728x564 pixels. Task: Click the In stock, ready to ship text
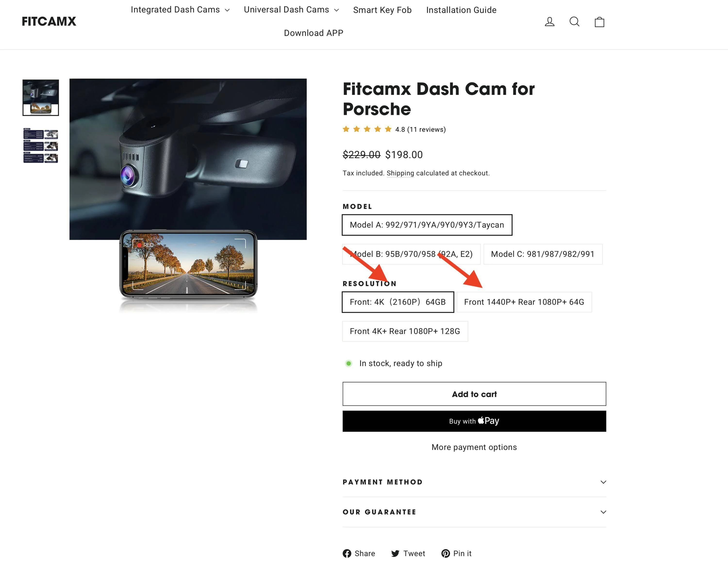pyautogui.click(x=401, y=363)
